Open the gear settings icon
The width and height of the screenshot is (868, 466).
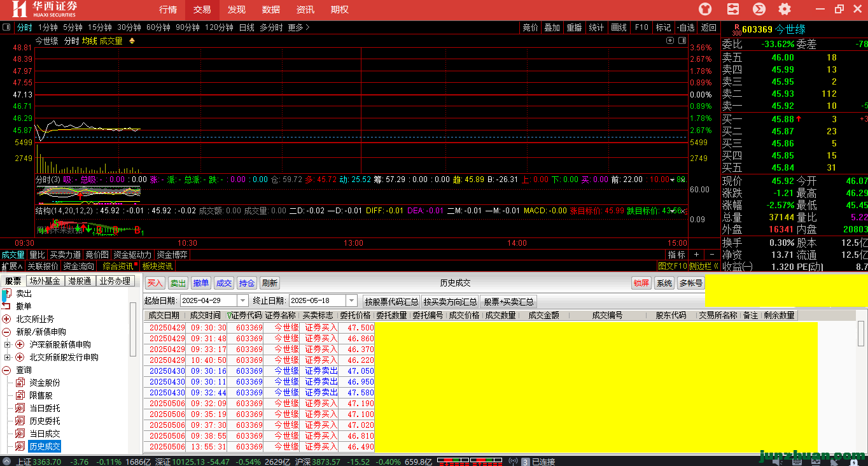pyautogui.click(x=785, y=9)
